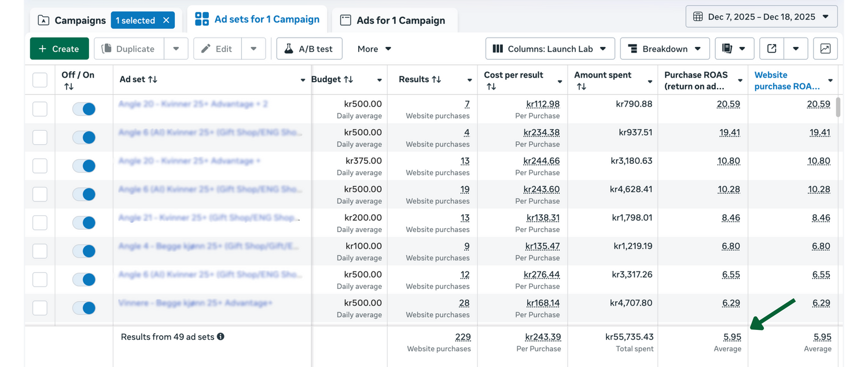Clear the 1 selected campaign filter
868x367 pixels.
point(166,20)
